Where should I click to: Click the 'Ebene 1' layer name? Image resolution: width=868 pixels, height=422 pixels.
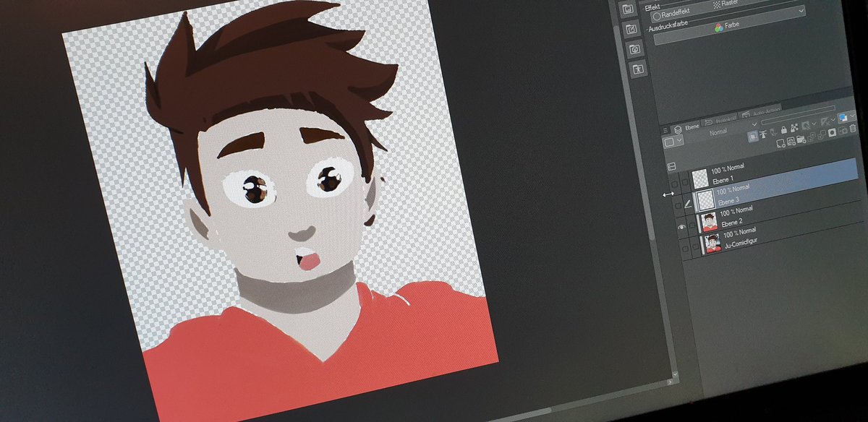click(723, 178)
